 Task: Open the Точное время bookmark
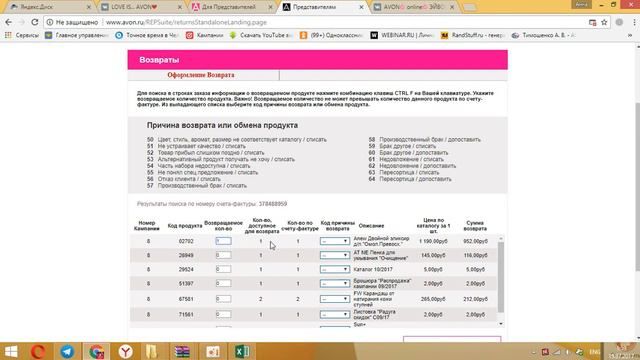147,36
